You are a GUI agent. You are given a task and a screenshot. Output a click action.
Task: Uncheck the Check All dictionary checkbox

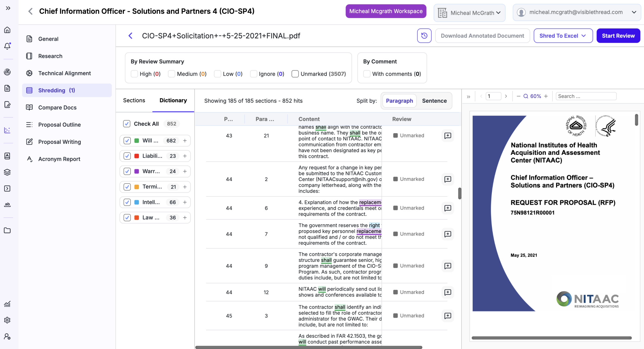127,124
